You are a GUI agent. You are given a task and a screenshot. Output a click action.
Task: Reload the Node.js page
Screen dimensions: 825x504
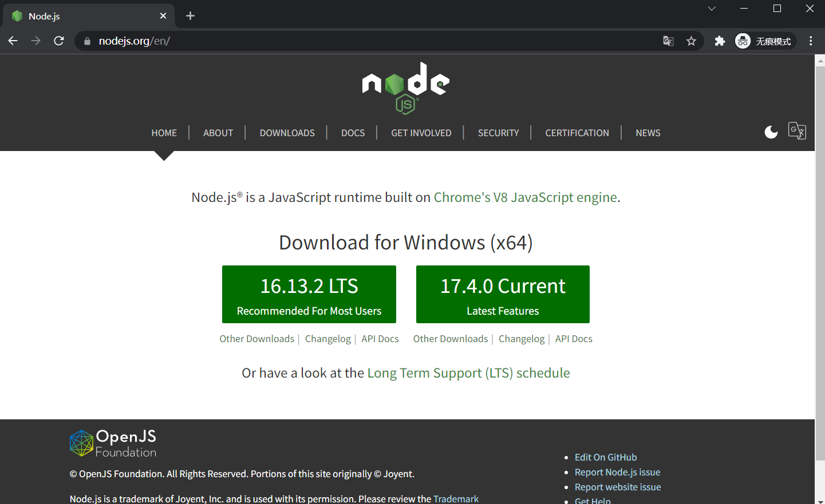tap(58, 41)
